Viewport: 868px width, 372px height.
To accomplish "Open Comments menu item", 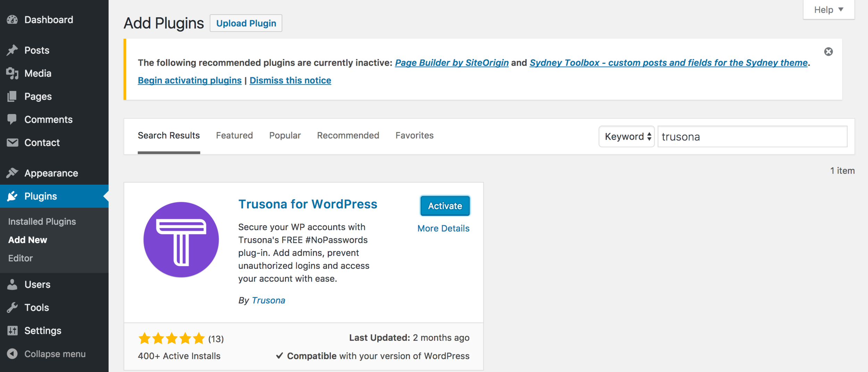I will [x=54, y=119].
